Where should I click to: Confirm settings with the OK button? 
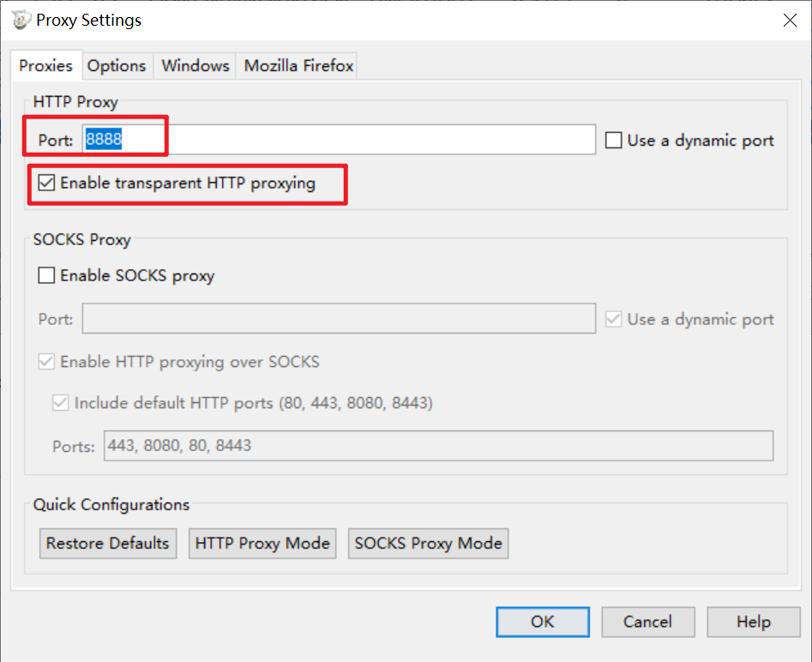tap(543, 622)
